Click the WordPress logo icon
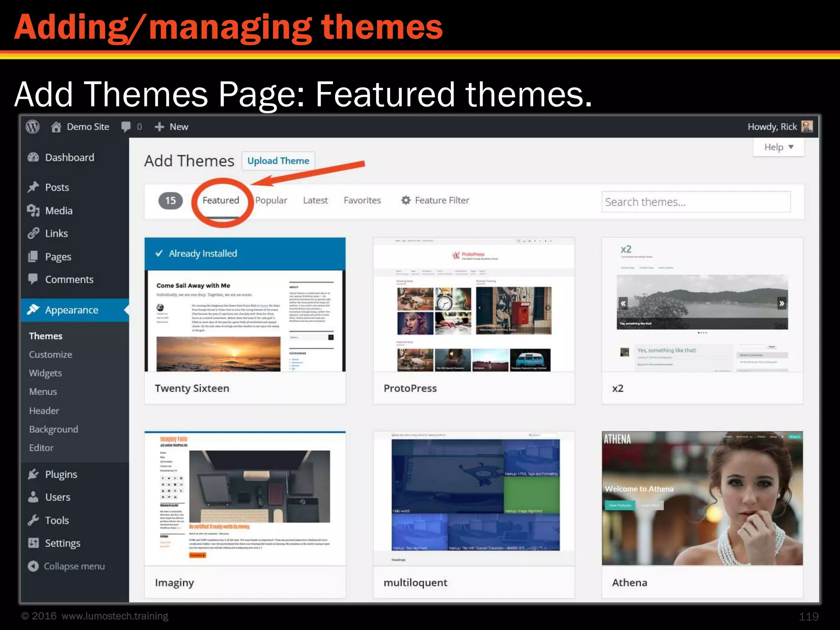The width and height of the screenshot is (840, 630). click(32, 127)
